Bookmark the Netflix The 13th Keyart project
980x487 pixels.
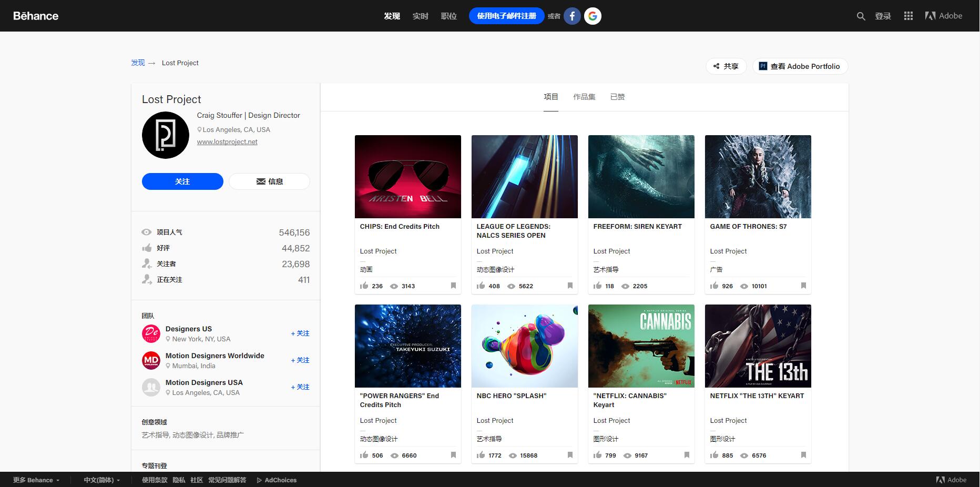pos(803,455)
